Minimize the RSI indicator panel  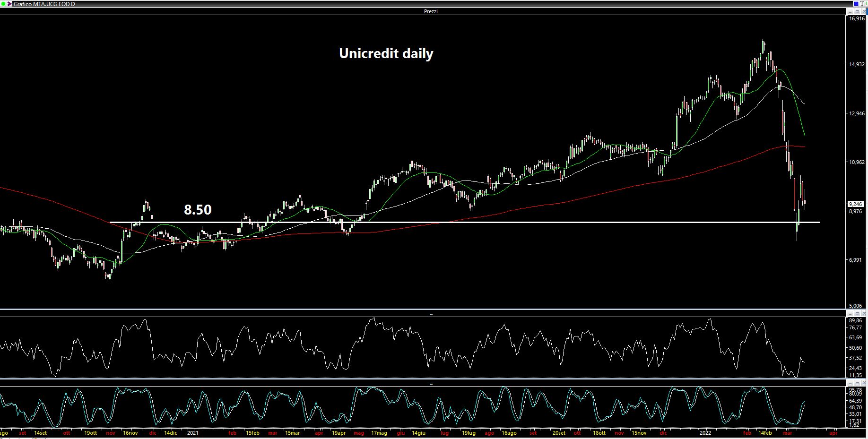click(x=850, y=313)
